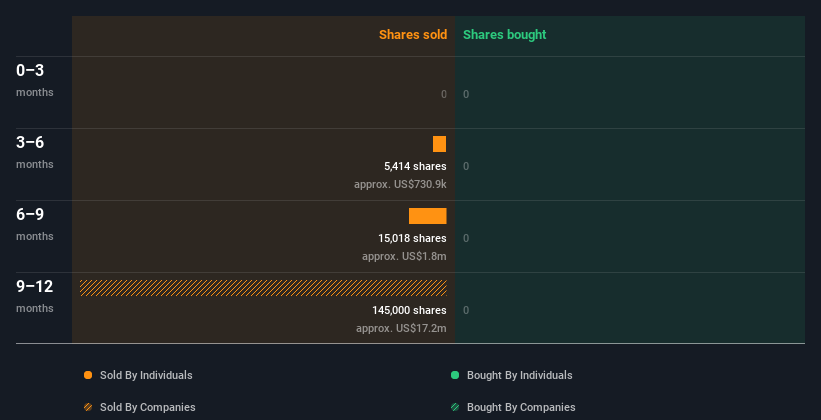Click the shares bought '0' in 3–6 months row
This screenshot has width=821, height=420.
click(x=466, y=167)
